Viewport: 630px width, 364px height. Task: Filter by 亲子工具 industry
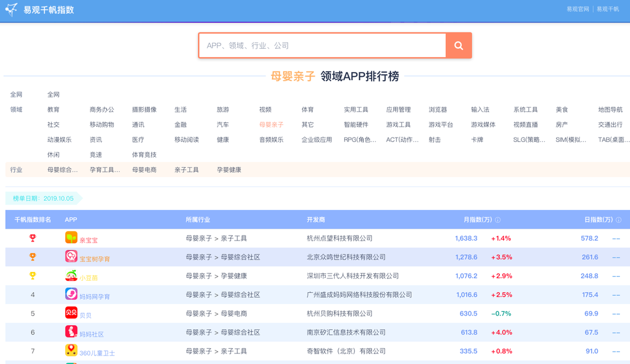tap(187, 170)
